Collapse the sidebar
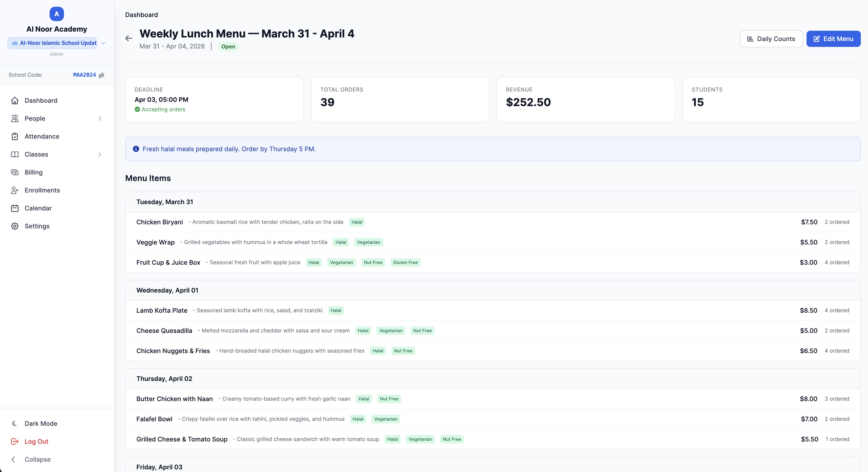The height and width of the screenshot is (472, 868). 37,459
